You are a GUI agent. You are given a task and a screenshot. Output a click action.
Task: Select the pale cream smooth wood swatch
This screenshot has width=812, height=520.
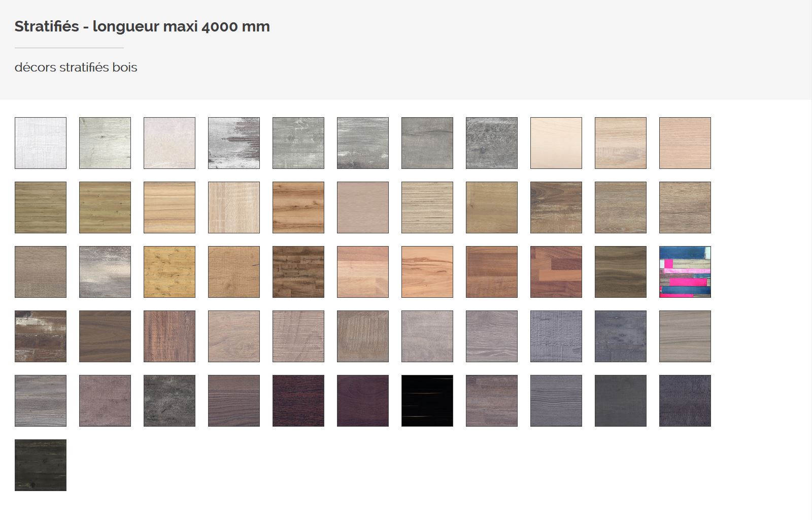pyautogui.click(x=556, y=143)
